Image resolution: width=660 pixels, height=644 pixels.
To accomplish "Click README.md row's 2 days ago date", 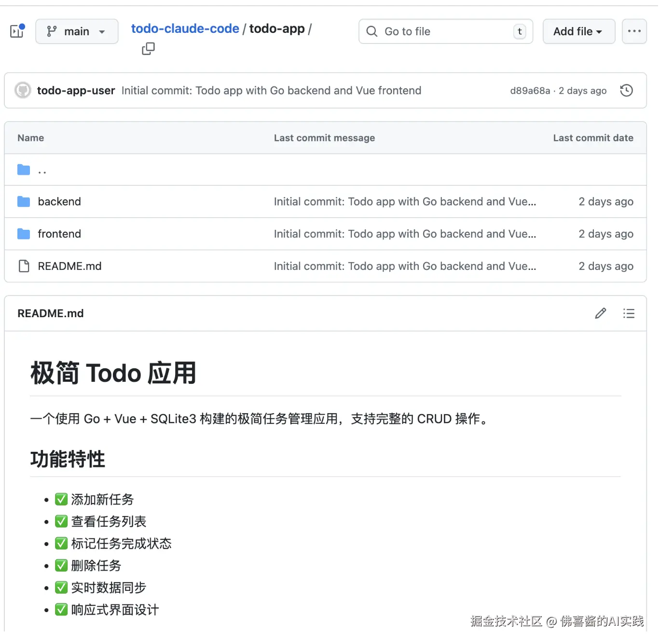I will tap(606, 266).
